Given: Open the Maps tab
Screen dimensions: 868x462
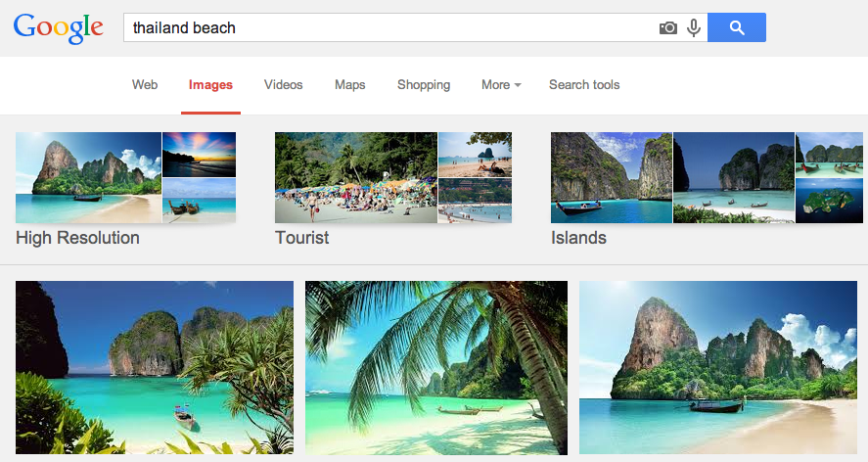Looking at the screenshot, I should click(349, 85).
